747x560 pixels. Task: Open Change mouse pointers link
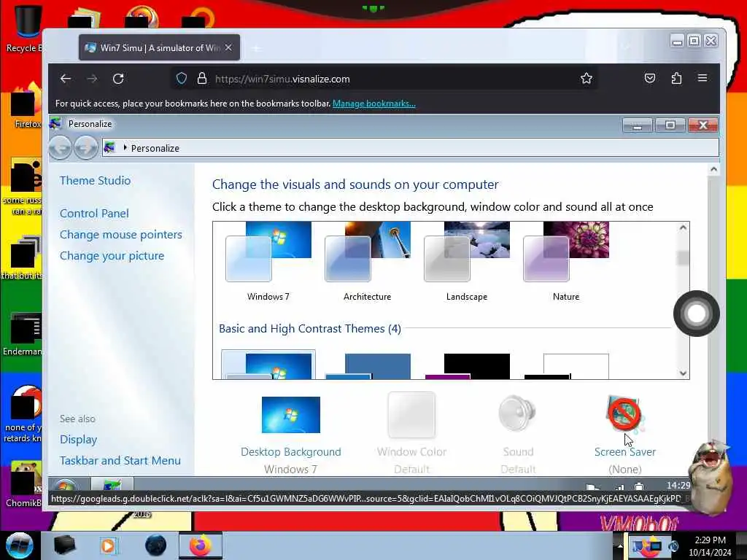point(121,234)
